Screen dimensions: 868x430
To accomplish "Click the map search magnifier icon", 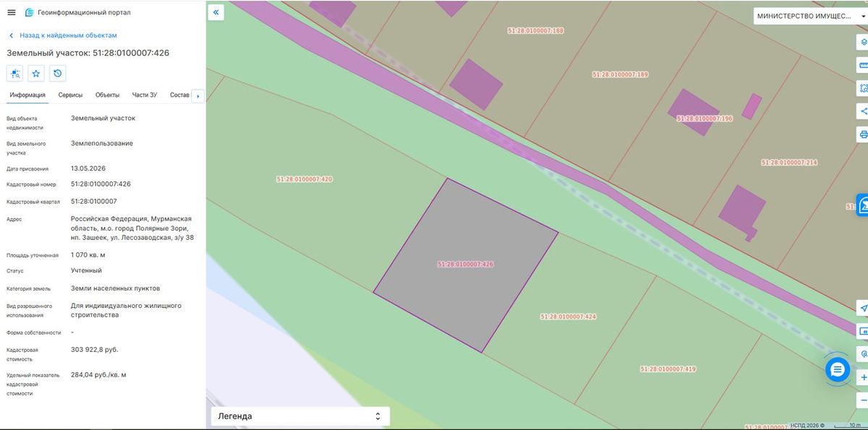I will tap(864, 355).
